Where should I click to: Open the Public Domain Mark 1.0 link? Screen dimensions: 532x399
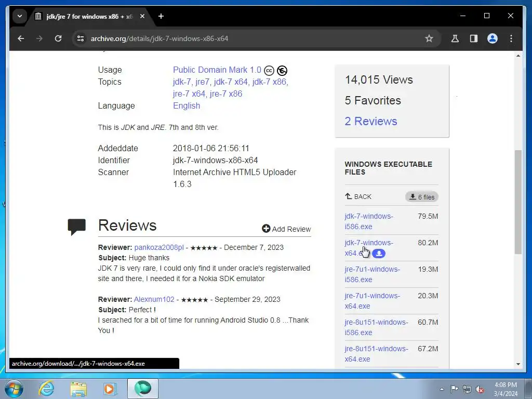coord(217,70)
